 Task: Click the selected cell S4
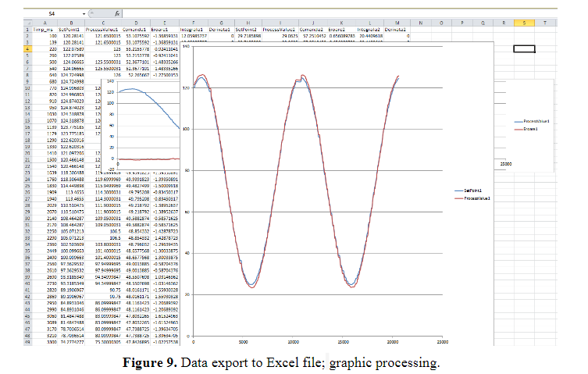point(525,48)
